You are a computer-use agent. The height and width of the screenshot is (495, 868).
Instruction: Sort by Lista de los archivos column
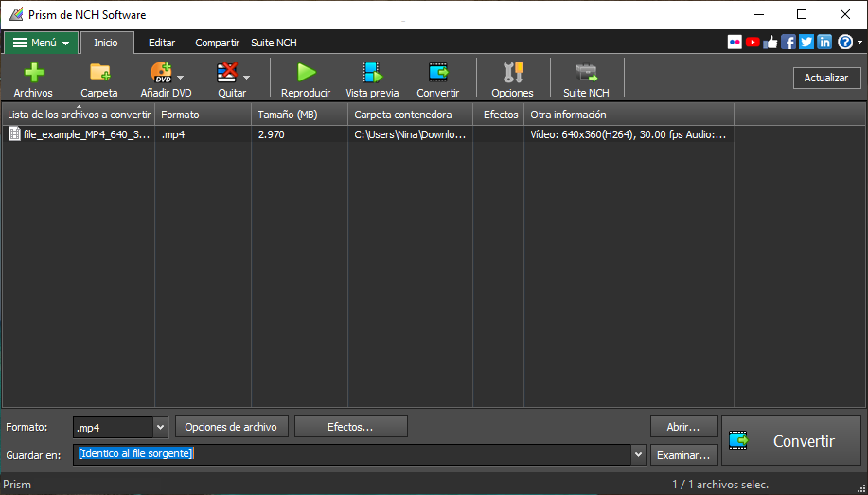[x=79, y=115]
